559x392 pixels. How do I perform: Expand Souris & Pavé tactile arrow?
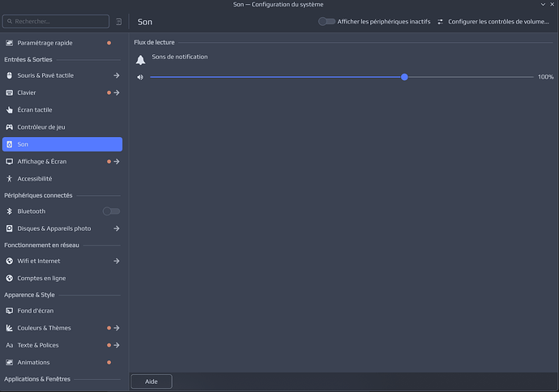click(117, 75)
